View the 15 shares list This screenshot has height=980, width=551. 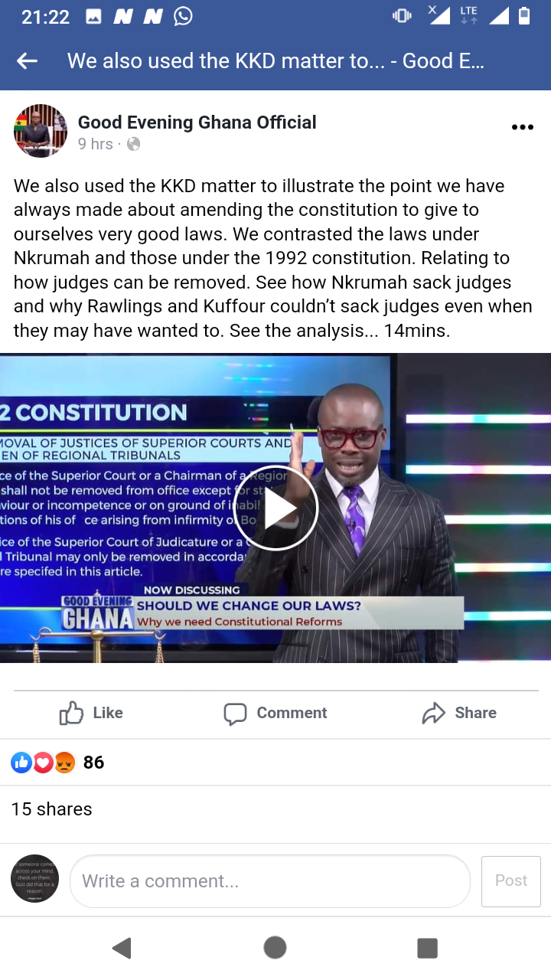[51, 809]
